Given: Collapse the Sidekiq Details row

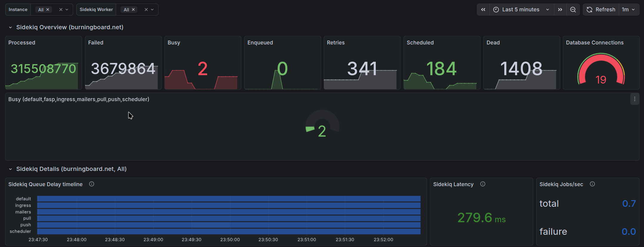Looking at the screenshot, I should pos(10,169).
